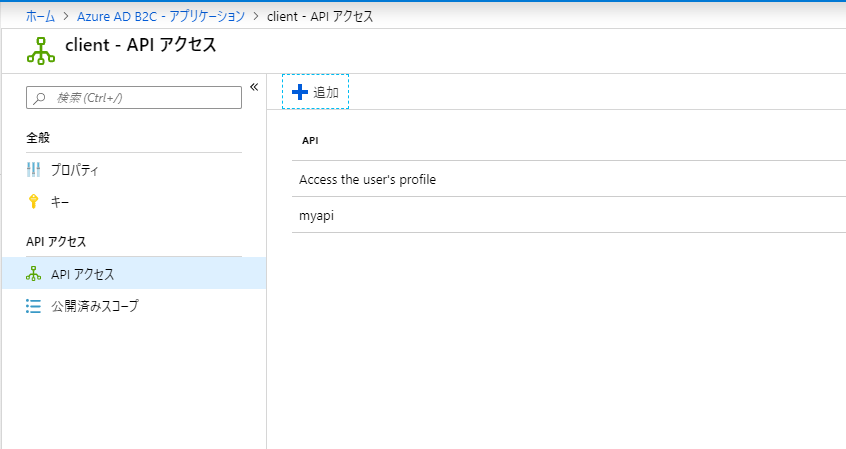Screen dimensions: 846x449
Task: Click the API アクセス section heading in sidebar
Action: tap(56, 242)
